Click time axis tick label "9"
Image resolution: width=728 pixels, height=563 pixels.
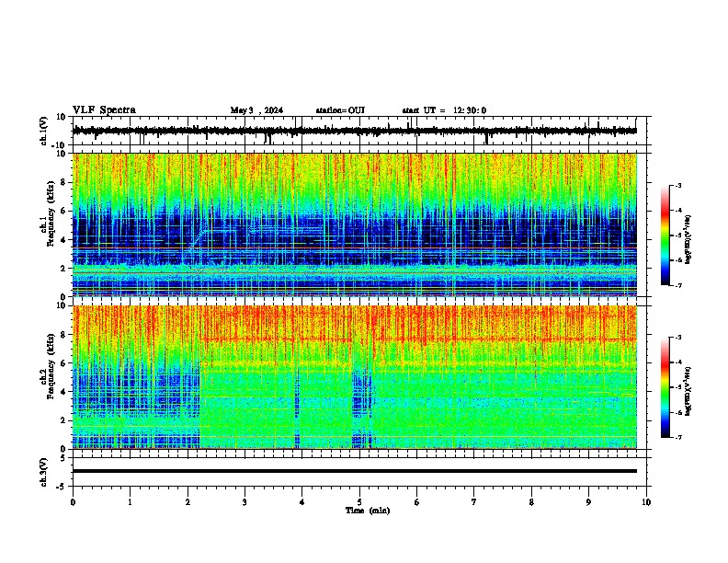click(588, 502)
